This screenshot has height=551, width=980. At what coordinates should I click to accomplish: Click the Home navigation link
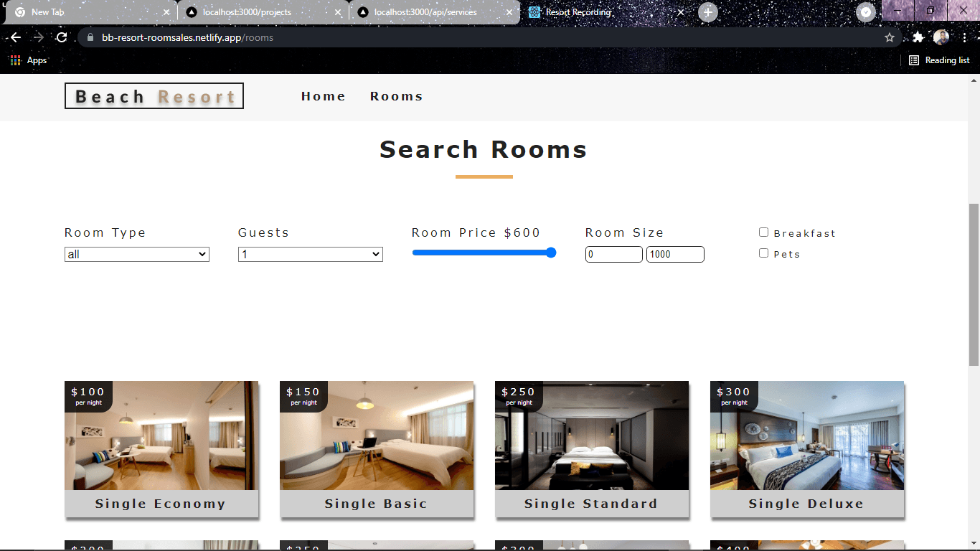[x=323, y=95]
